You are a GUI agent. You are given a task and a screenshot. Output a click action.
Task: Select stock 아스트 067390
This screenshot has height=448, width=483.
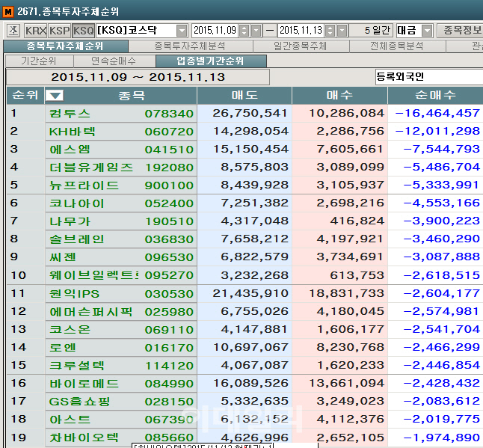click(121, 420)
